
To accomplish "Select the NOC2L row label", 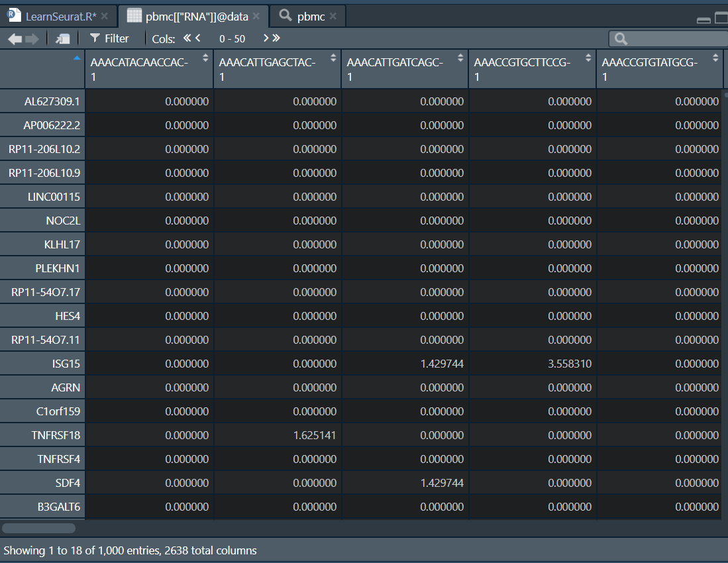I will point(63,221).
